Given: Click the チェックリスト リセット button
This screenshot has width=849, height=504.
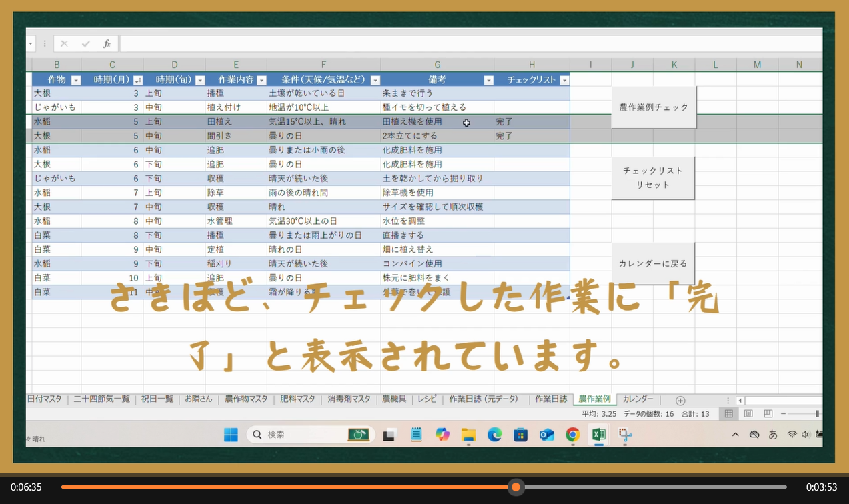Looking at the screenshot, I should (x=653, y=178).
